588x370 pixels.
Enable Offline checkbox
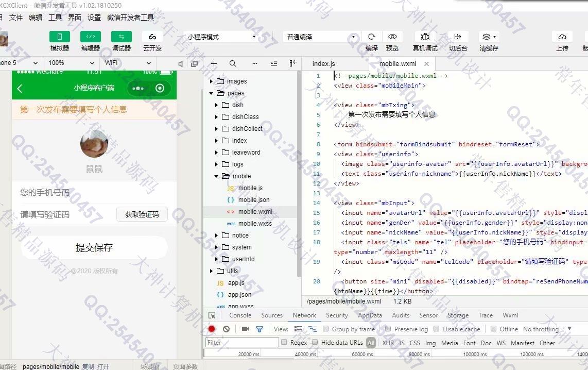point(493,329)
